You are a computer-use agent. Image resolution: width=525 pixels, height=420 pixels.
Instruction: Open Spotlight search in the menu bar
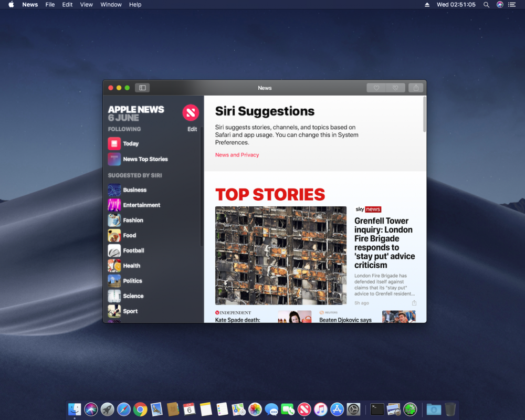(486, 5)
